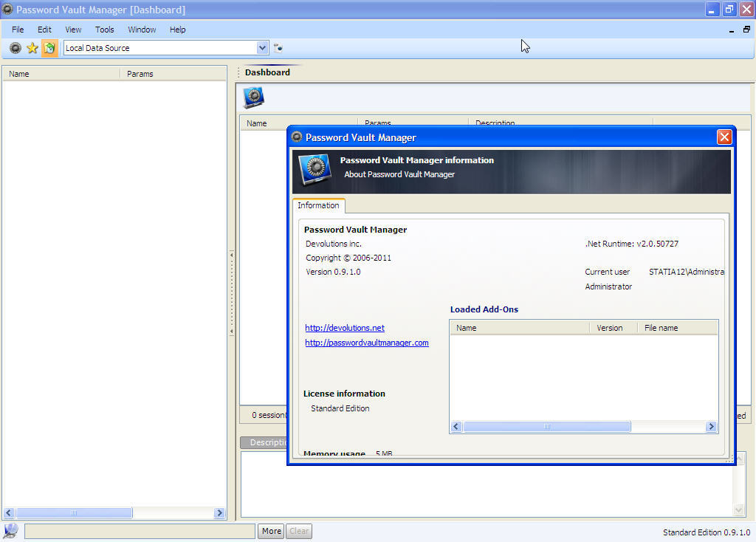Open the Local Data Source dropdown arrow
The height and width of the screenshot is (542, 756).
click(x=262, y=48)
